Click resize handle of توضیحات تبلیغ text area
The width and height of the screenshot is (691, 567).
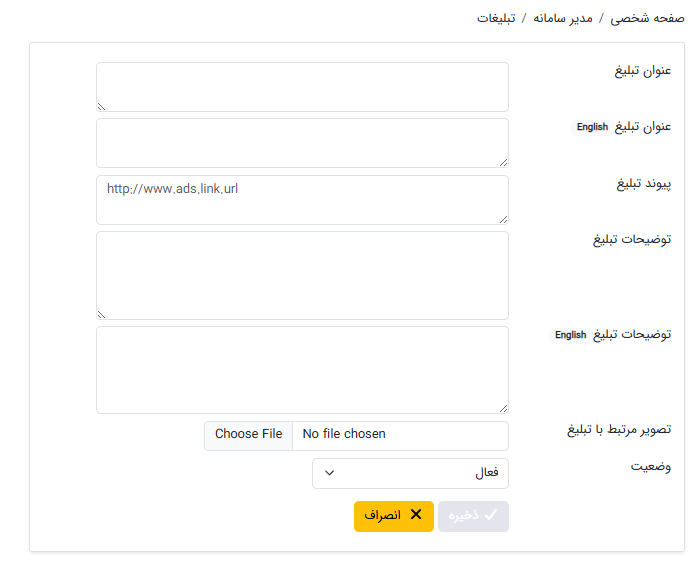tap(102, 313)
